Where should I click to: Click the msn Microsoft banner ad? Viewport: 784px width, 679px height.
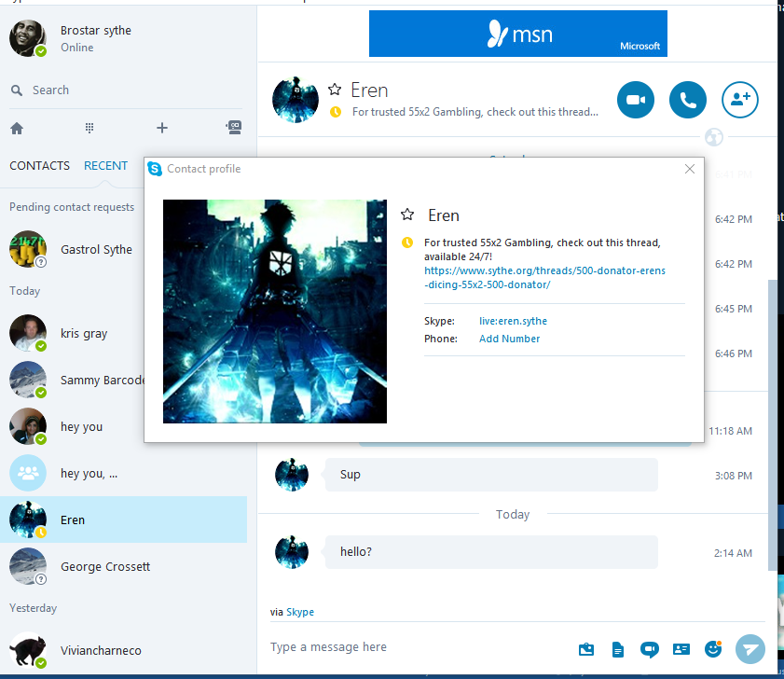(518, 34)
